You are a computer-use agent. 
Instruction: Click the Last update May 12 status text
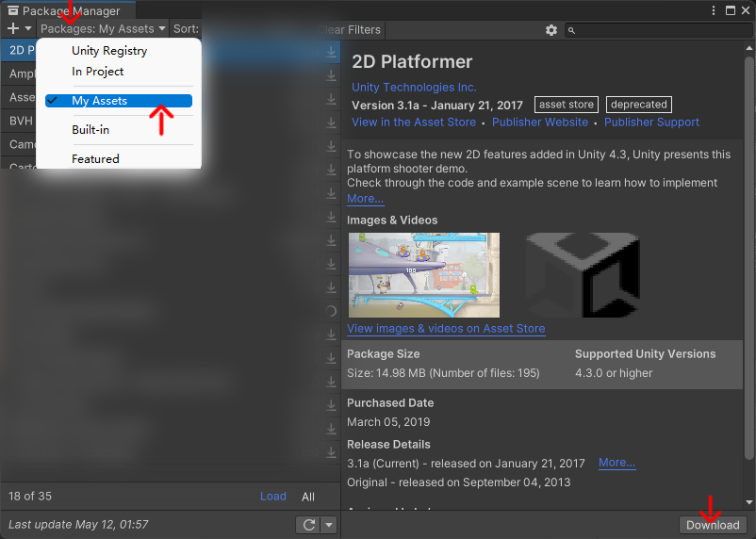click(78, 525)
